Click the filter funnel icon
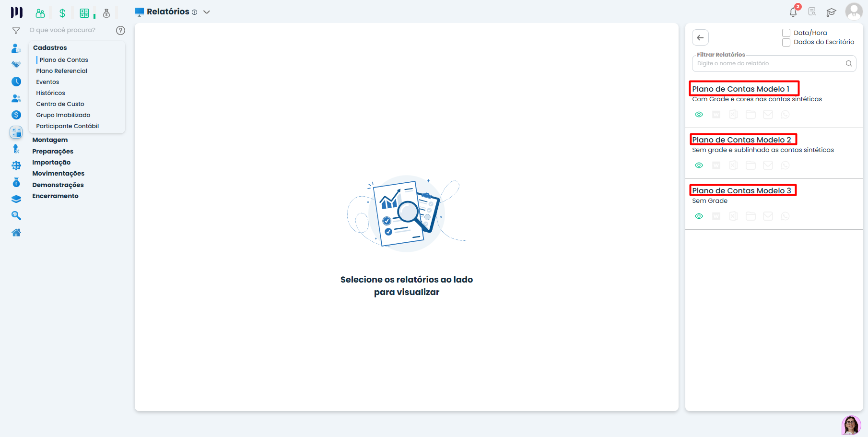Screen dimensions: 868x437 [x=16, y=30]
